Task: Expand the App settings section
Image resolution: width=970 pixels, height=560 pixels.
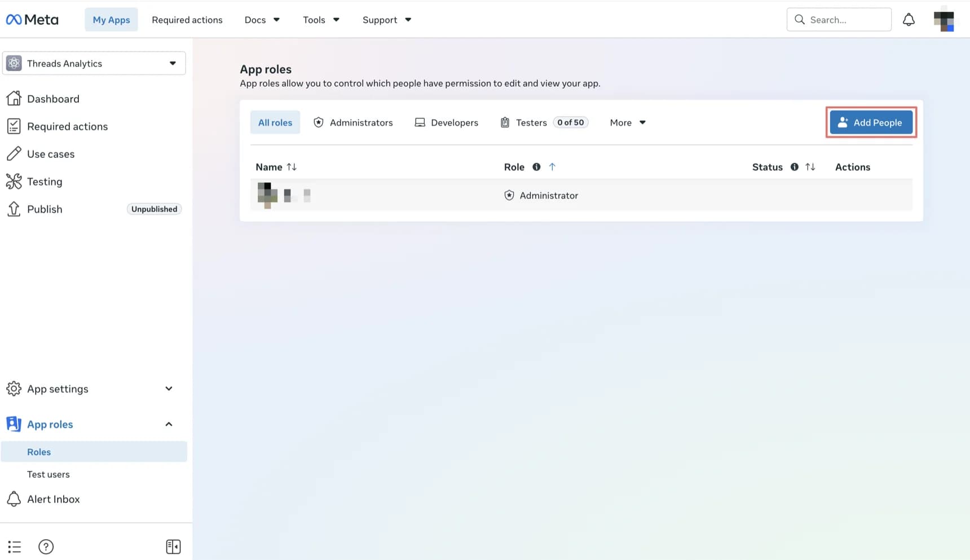Action: coord(169,389)
